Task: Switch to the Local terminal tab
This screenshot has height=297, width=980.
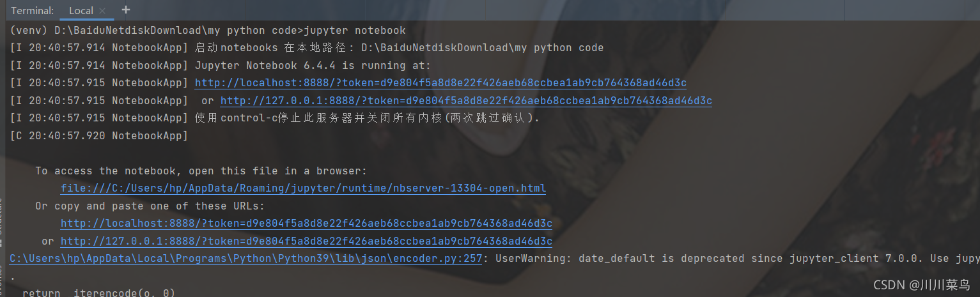Action: click(x=81, y=11)
